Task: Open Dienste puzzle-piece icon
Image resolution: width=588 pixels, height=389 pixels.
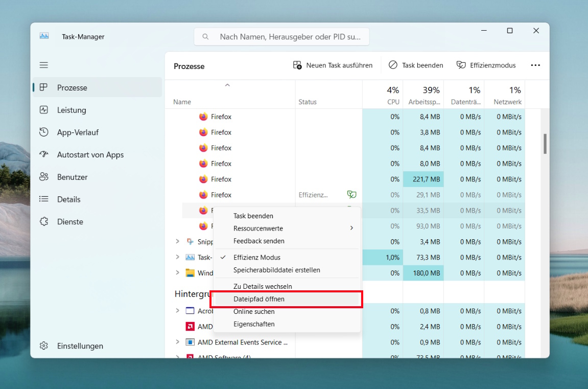Action: tap(44, 222)
